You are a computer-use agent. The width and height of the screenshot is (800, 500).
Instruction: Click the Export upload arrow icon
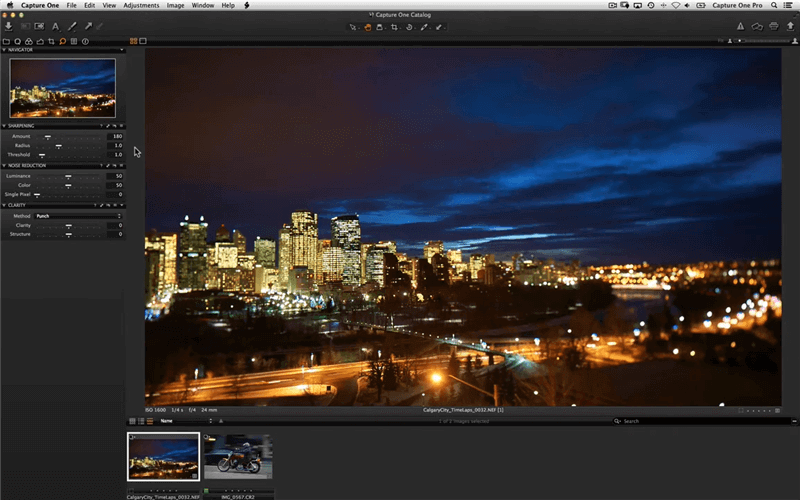pos(790,27)
